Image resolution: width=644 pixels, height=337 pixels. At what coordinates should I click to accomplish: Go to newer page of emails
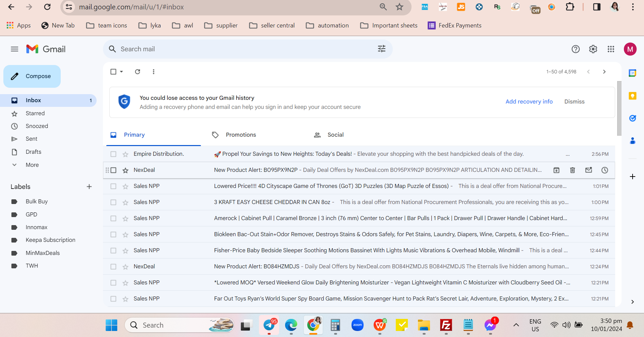[x=588, y=72]
